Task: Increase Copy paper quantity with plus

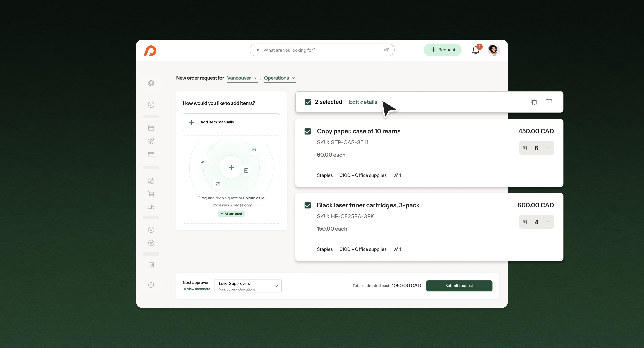Action: pos(548,148)
